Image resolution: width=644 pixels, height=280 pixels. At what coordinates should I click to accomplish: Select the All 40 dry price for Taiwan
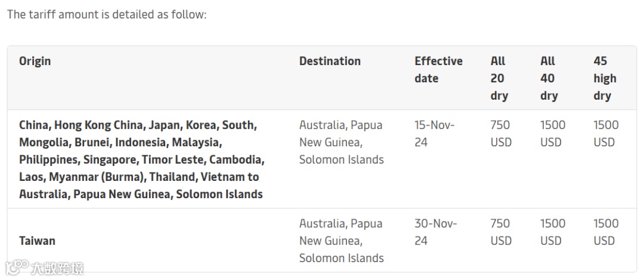552,232
